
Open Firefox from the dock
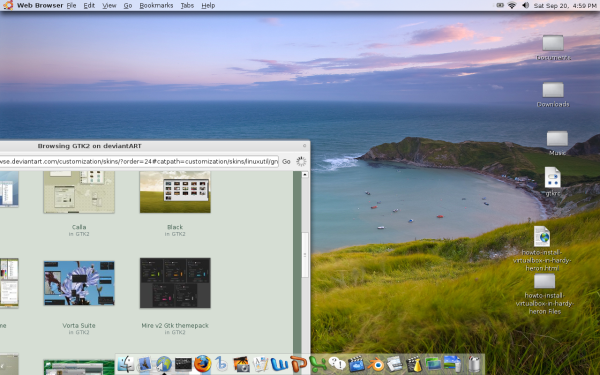202,364
